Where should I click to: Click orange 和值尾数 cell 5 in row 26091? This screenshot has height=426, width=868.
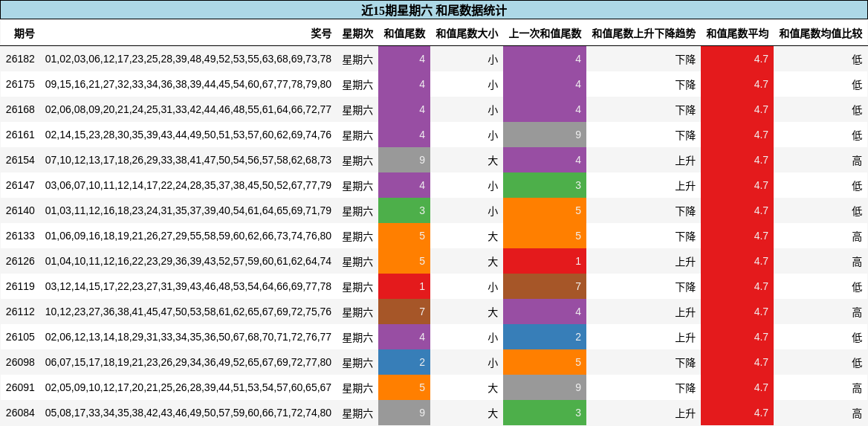[x=405, y=388]
